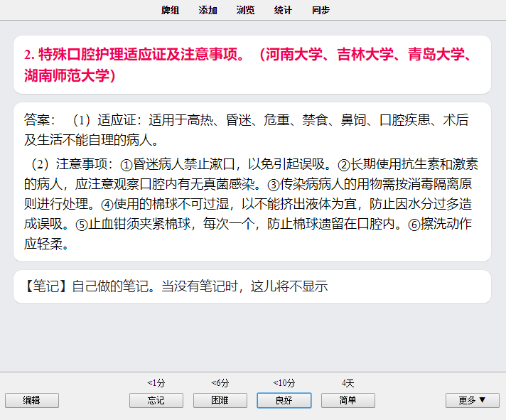Screen dimensions: 506x420
Task: Rate card as 良好 (Good)
Action: click(x=284, y=400)
